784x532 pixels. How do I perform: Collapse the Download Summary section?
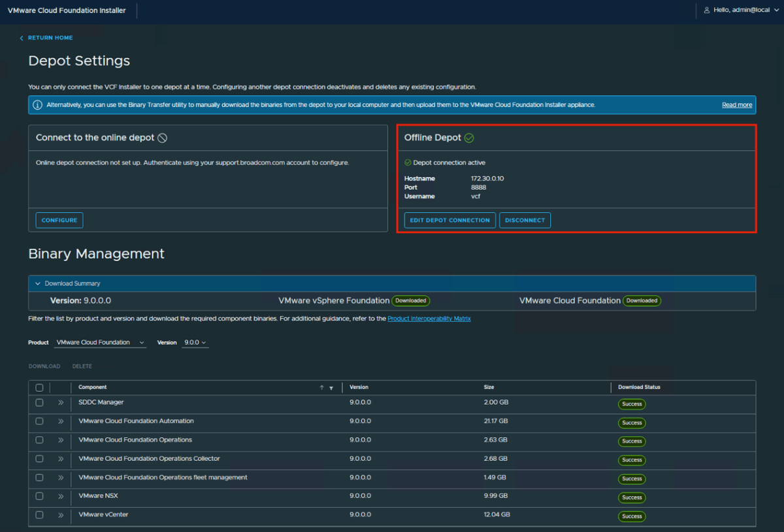point(38,284)
